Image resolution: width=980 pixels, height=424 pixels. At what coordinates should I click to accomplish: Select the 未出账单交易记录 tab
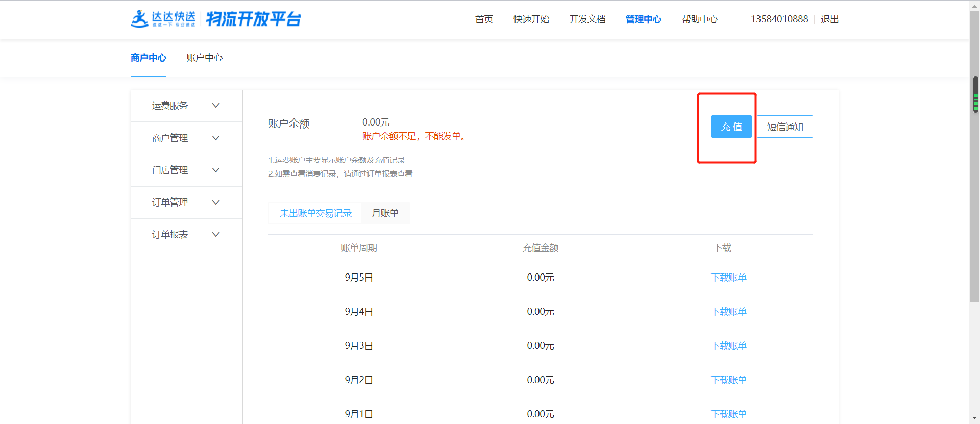tap(315, 213)
